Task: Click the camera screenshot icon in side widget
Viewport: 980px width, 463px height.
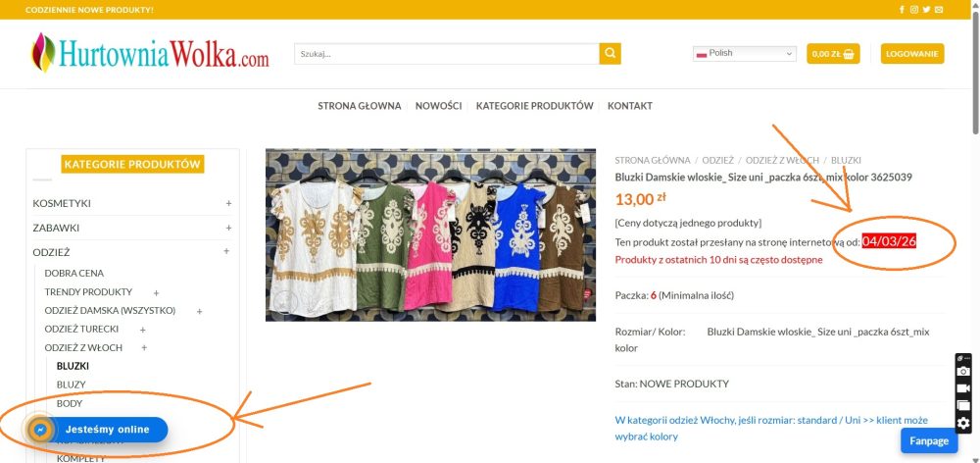Action: 963,372
